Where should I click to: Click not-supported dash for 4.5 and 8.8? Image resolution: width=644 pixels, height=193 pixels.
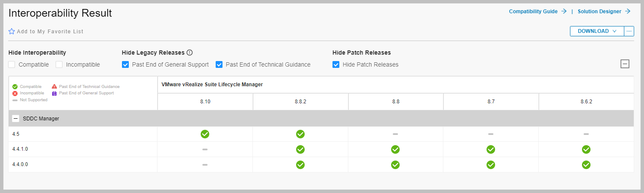click(x=395, y=134)
